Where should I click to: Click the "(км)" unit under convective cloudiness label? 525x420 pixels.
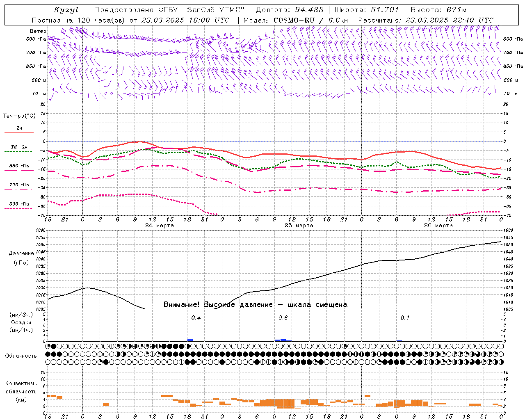21,399
